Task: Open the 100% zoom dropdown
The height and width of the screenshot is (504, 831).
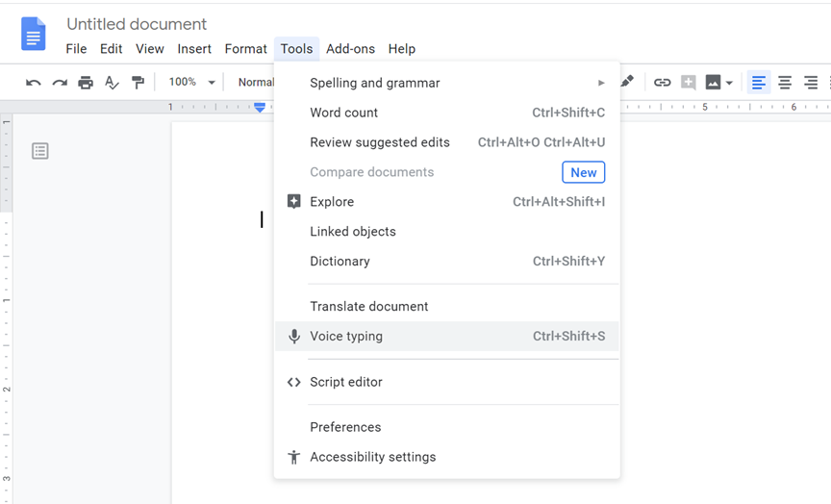Action: pyautogui.click(x=191, y=83)
